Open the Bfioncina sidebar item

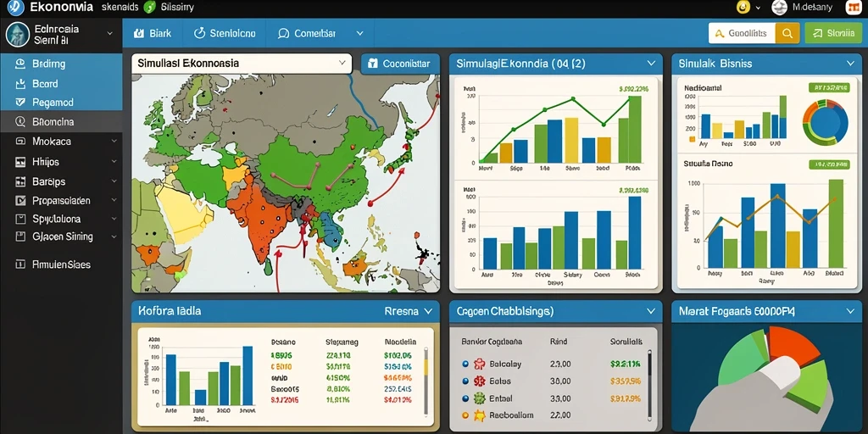coord(61,122)
